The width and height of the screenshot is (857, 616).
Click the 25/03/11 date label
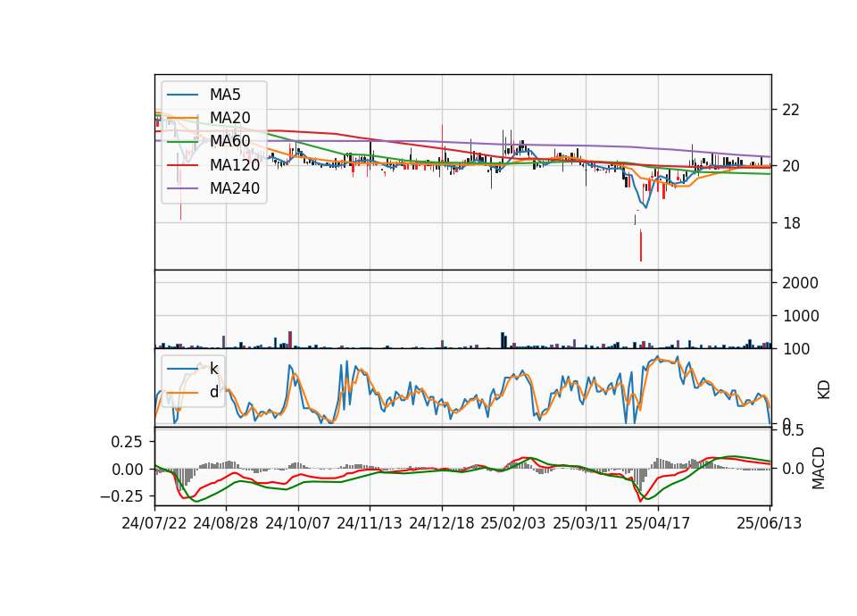pos(586,523)
